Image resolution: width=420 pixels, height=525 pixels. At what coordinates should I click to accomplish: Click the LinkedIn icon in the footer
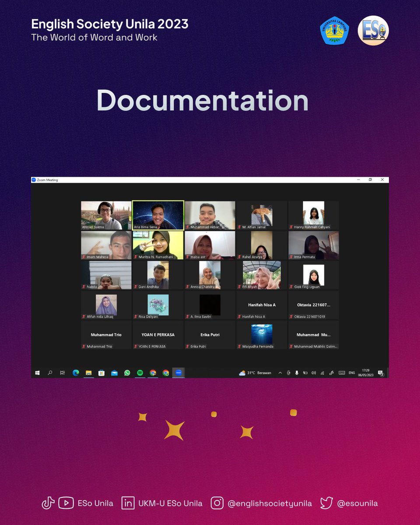[128, 503]
